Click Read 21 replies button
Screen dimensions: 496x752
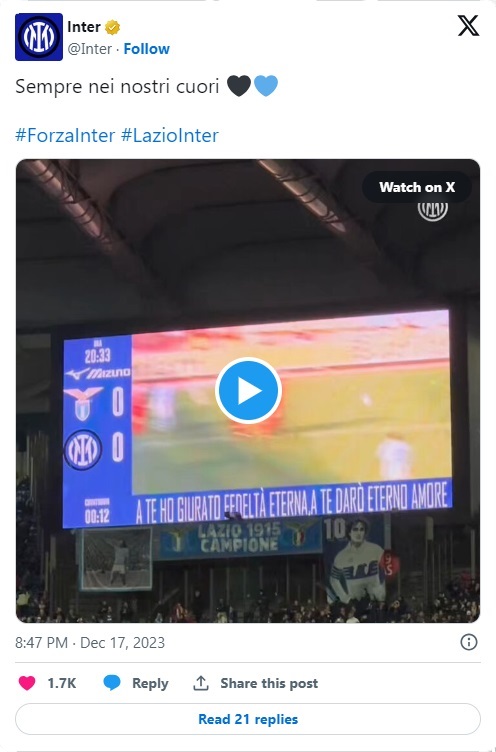[x=248, y=719]
